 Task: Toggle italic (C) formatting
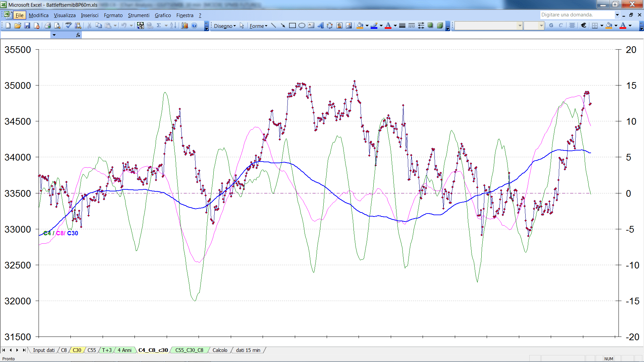click(560, 25)
